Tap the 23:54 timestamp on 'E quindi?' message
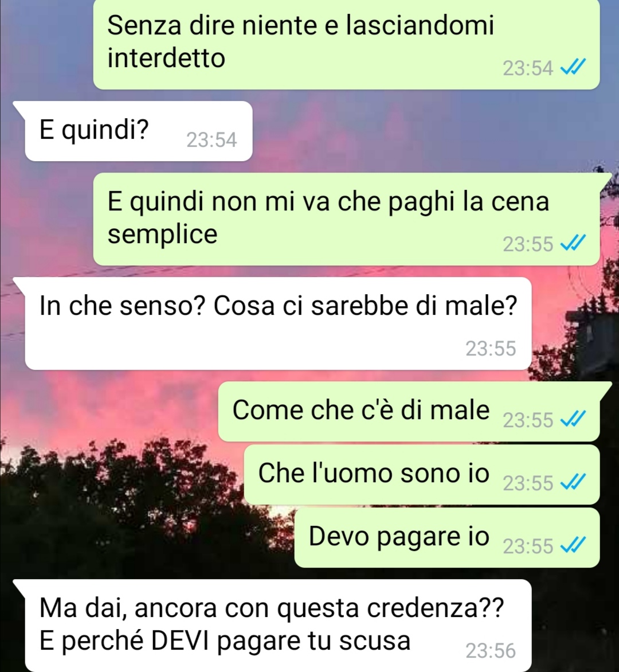Screen dimensions: 619x672 211,140
